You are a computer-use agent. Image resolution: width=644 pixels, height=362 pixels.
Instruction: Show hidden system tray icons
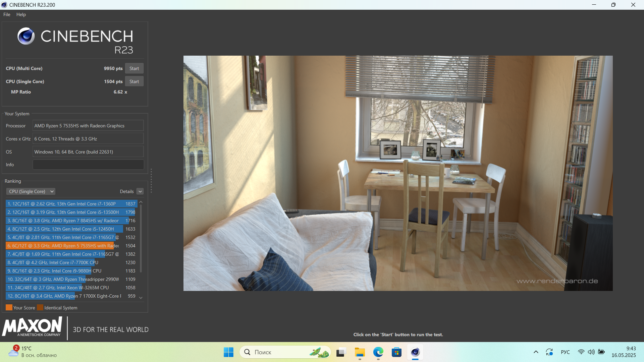[x=536, y=352]
